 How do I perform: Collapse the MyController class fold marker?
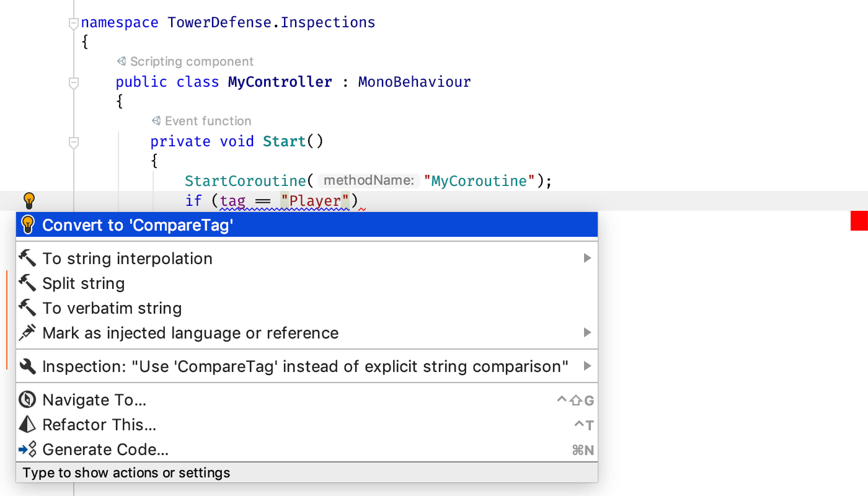(x=73, y=82)
